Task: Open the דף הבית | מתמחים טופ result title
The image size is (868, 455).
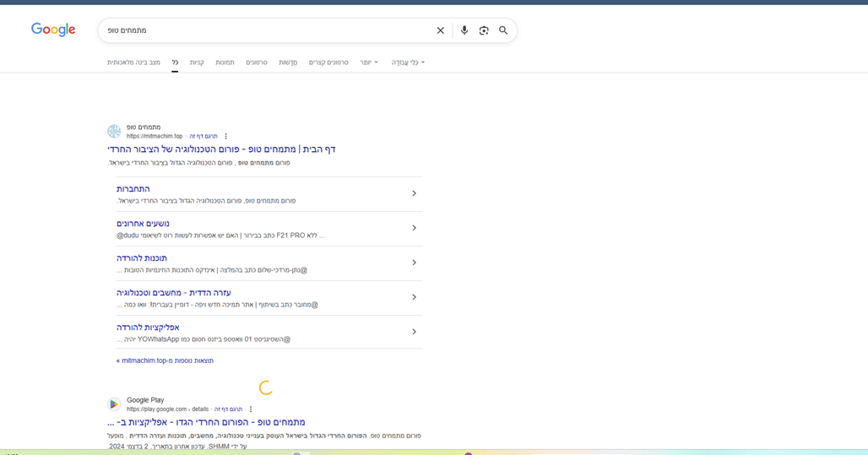Action: (221, 149)
